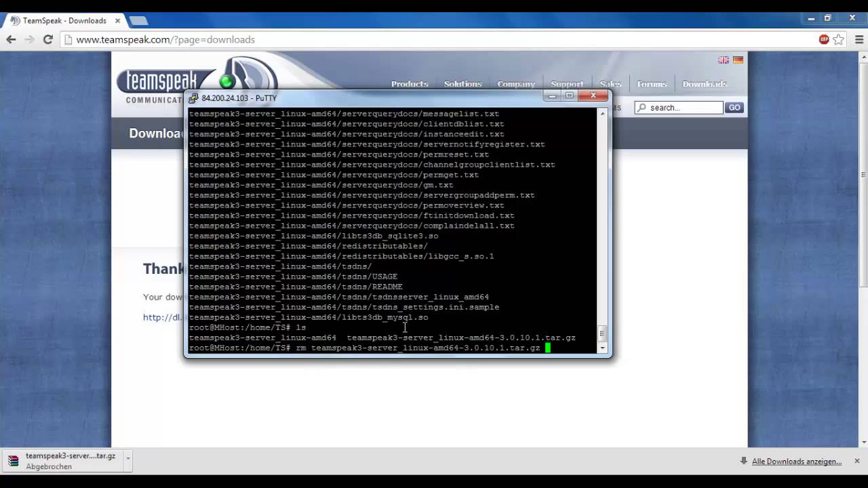868x488 pixels.
Task: Click Alle Downloads anzeigen link
Action: point(797,462)
